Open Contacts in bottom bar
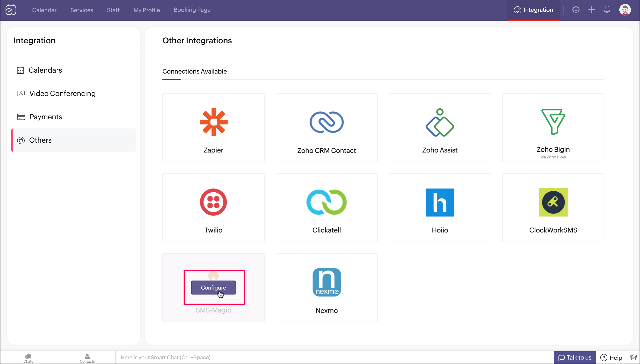Image resolution: width=640 pixels, height=364 pixels. tap(87, 358)
